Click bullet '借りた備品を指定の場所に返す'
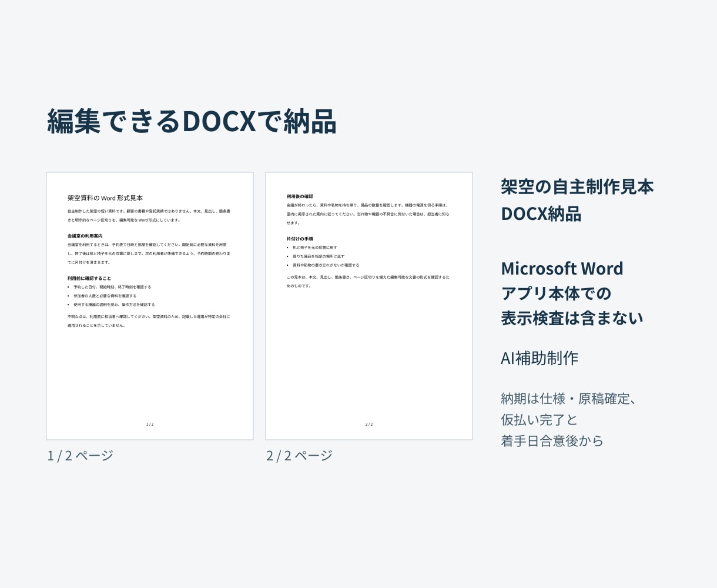 [319, 256]
